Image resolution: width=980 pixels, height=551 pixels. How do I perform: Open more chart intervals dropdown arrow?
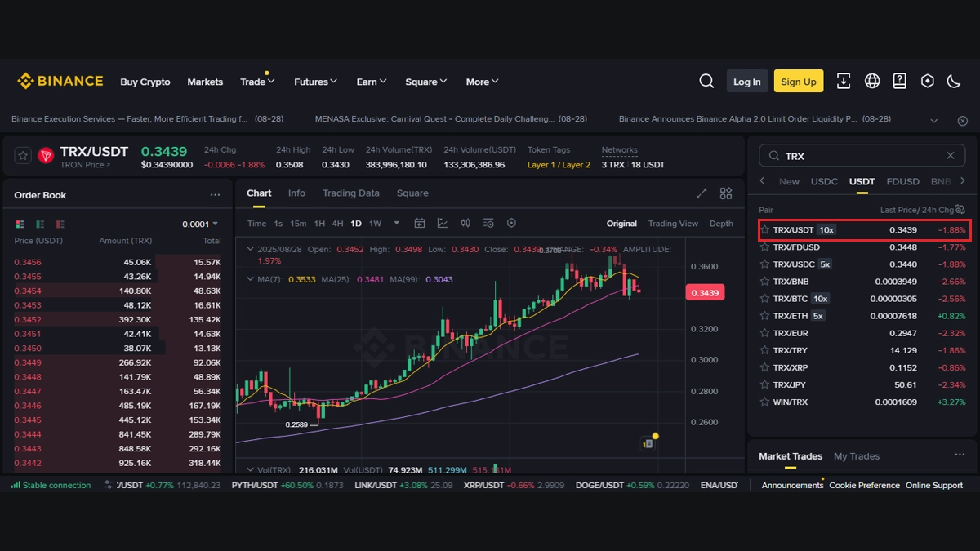pyautogui.click(x=397, y=223)
